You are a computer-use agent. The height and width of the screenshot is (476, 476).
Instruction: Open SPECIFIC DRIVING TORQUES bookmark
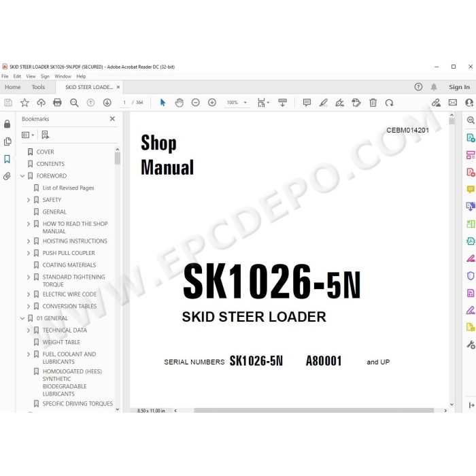[x=78, y=404]
